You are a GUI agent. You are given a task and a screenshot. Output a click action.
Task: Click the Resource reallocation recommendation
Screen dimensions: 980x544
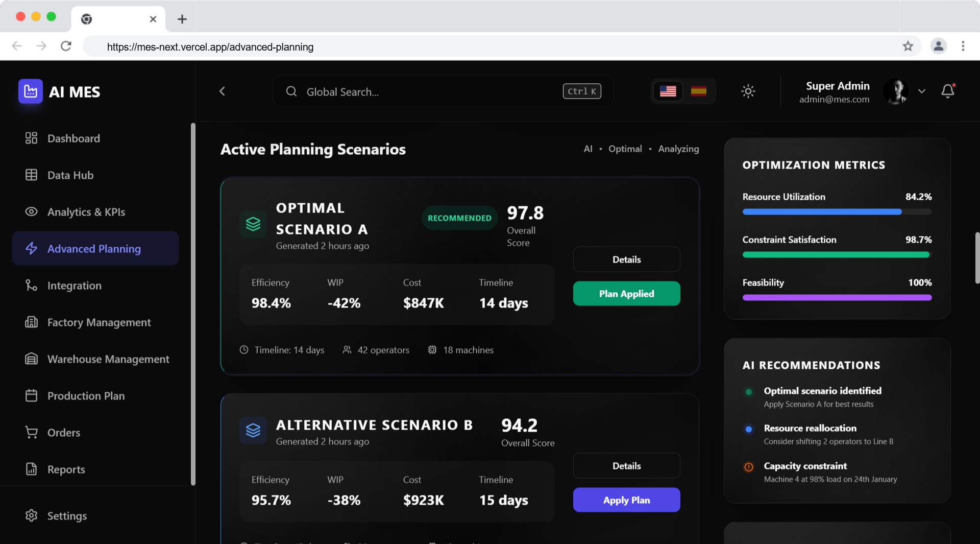837,434
